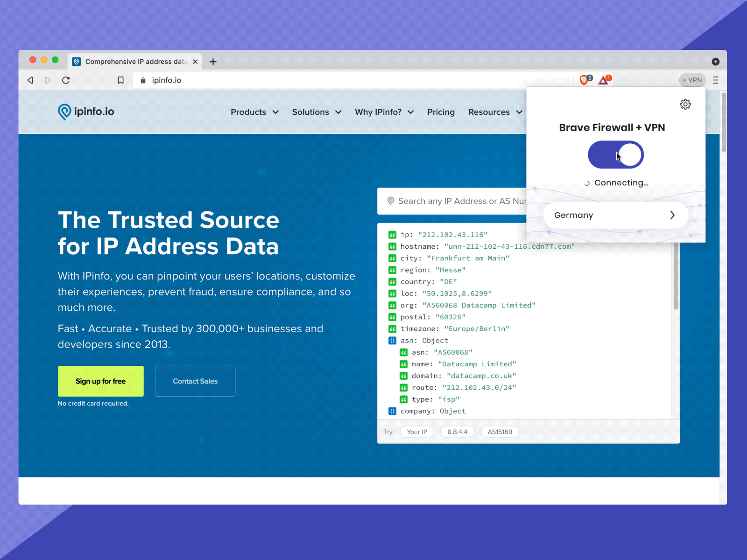The height and width of the screenshot is (560, 747).
Task: Click the reload page icon
Action: [66, 80]
